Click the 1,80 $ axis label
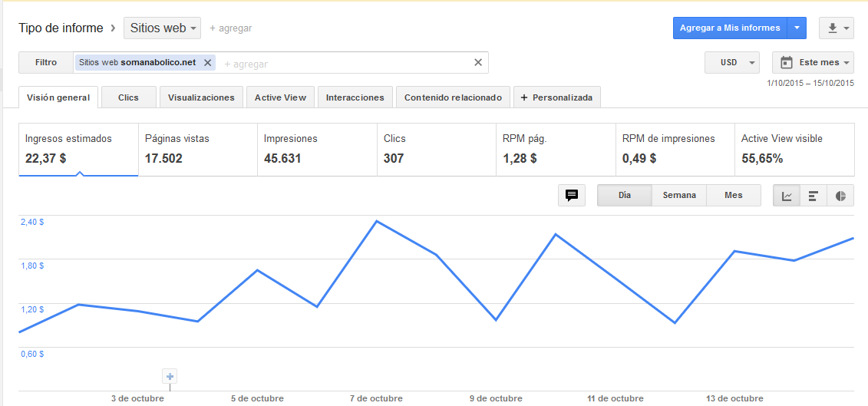This screenshot has width=868, height=406. pyautogui.click(x=32, y=266)
